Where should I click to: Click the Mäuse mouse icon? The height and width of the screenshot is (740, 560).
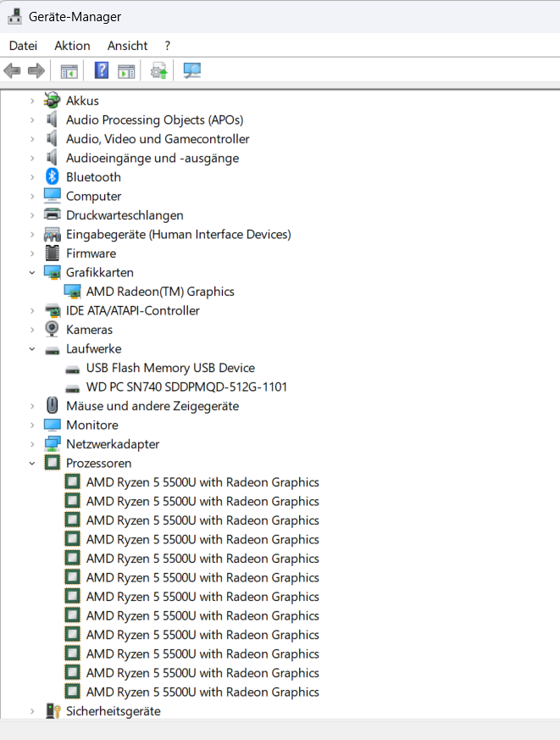[x=52, y=405]
